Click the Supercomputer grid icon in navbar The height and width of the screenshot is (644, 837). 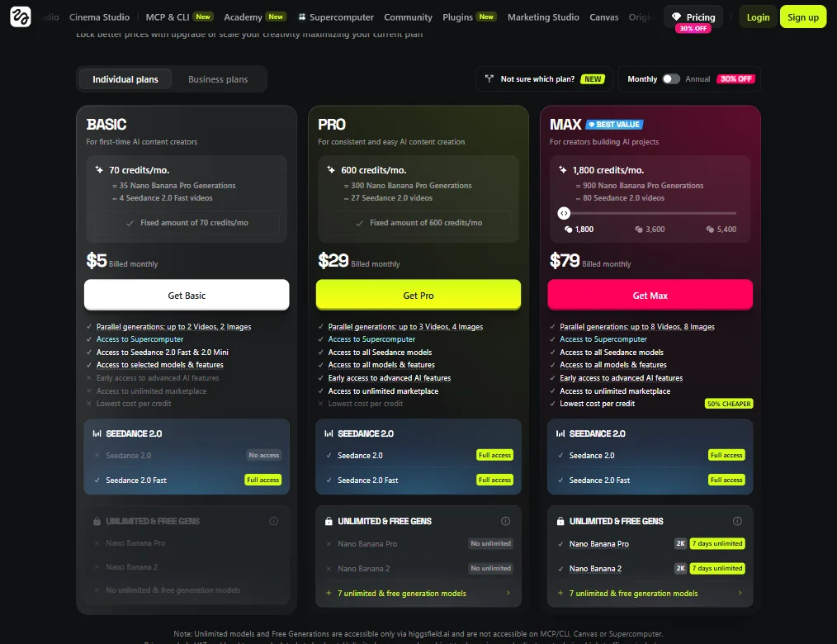click(x=301, y=17)
